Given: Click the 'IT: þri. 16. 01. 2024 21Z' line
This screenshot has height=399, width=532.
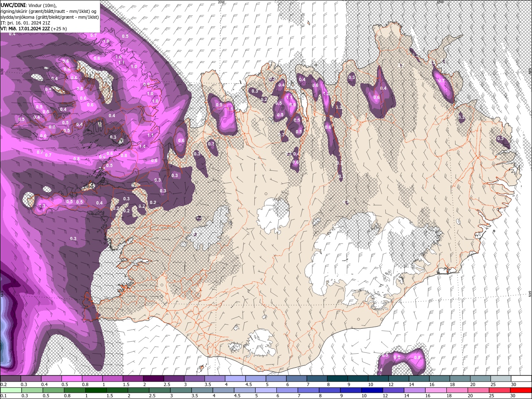Looking at the screenshot, I should tap(25, 23).
